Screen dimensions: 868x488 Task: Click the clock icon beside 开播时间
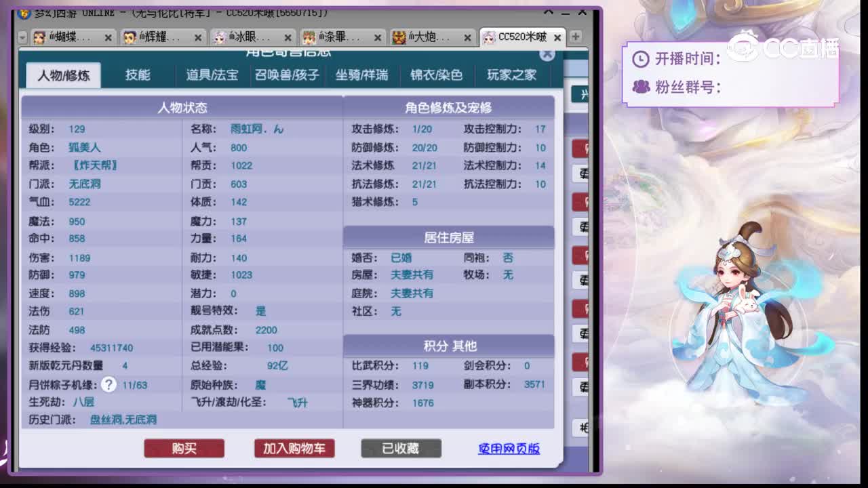pos(640,59)
